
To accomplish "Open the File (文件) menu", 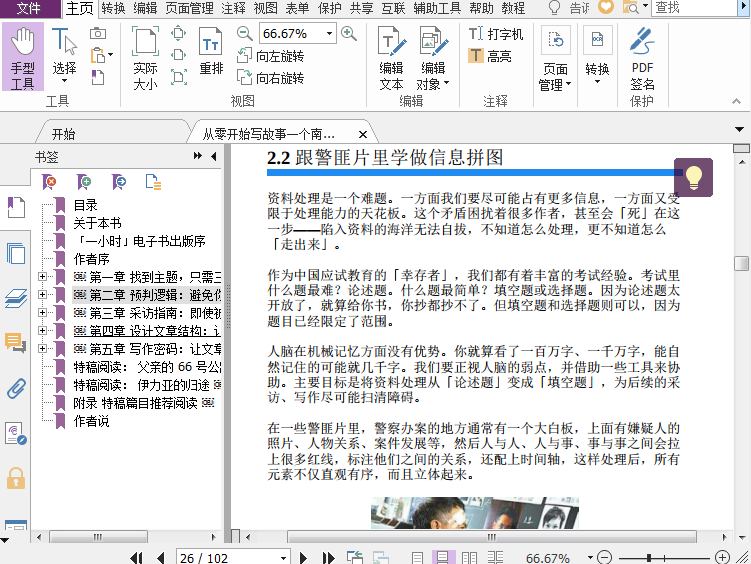I will [x=29, y=8].
